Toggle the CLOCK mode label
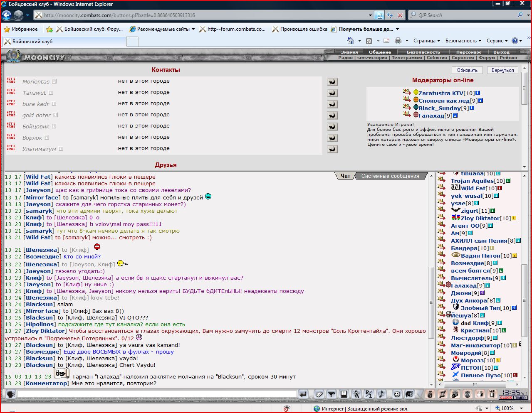This screenshot has width=532, height=413. [506, 398]
